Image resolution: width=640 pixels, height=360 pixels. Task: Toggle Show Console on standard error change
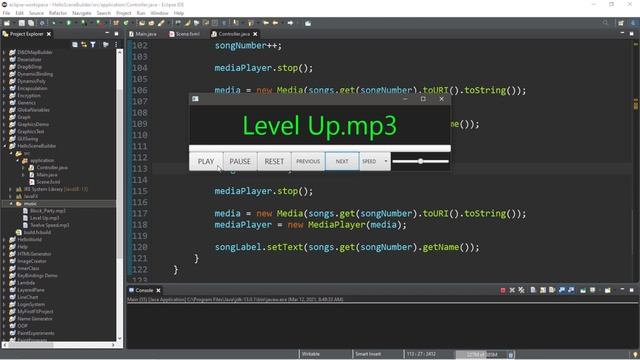point(571,290)
